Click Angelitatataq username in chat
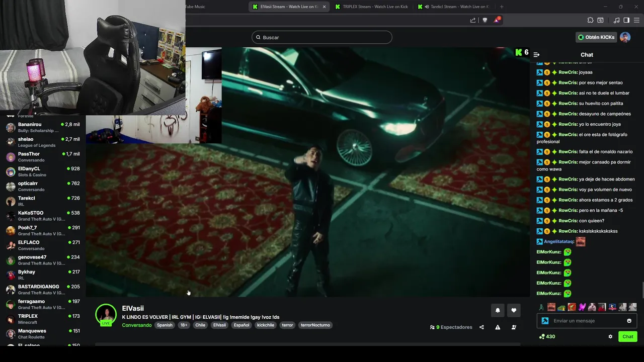 pyautogui.click(x=559, y=242)
